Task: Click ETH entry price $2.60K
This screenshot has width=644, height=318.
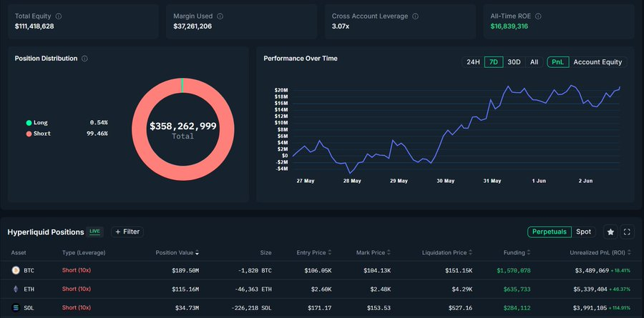Action: tap(321, 289)
